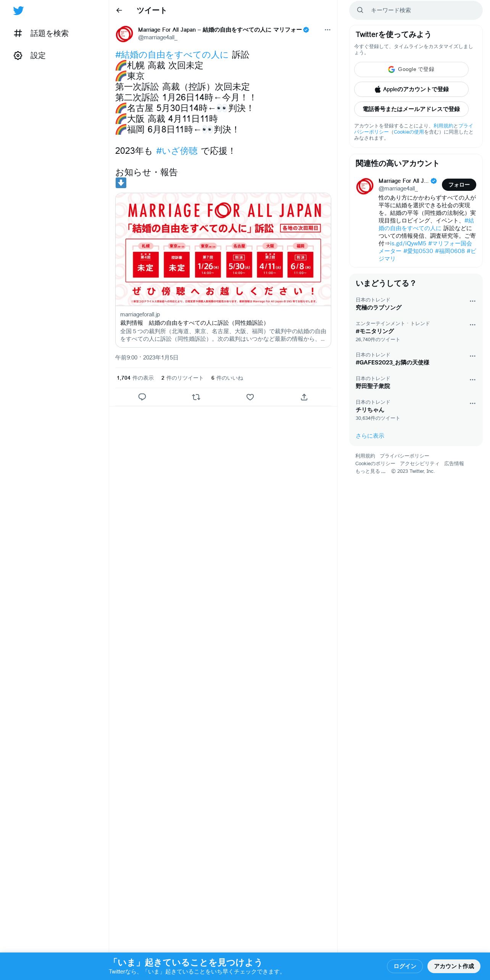Click アカウント作成 button in bottom banner
The height and width of the screenshot is (980, 490).
pos(454,966)
